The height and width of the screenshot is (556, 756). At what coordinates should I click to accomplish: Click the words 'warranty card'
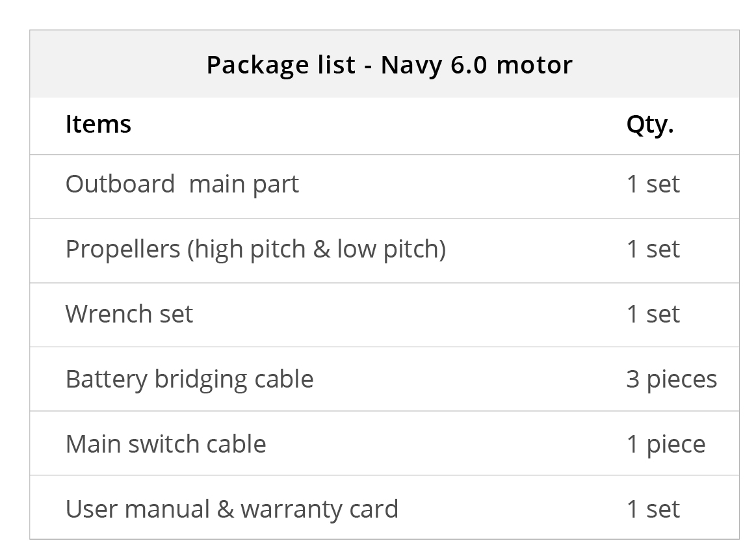pyautogui.click(x=319, y=509)
